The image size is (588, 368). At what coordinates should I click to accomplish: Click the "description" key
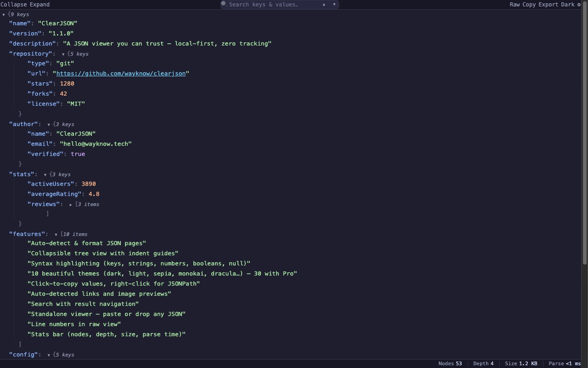click(x=33, y=44)
